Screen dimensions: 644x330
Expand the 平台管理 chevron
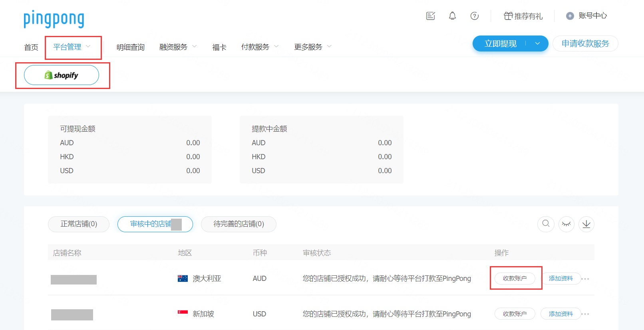tap(88, 46)
